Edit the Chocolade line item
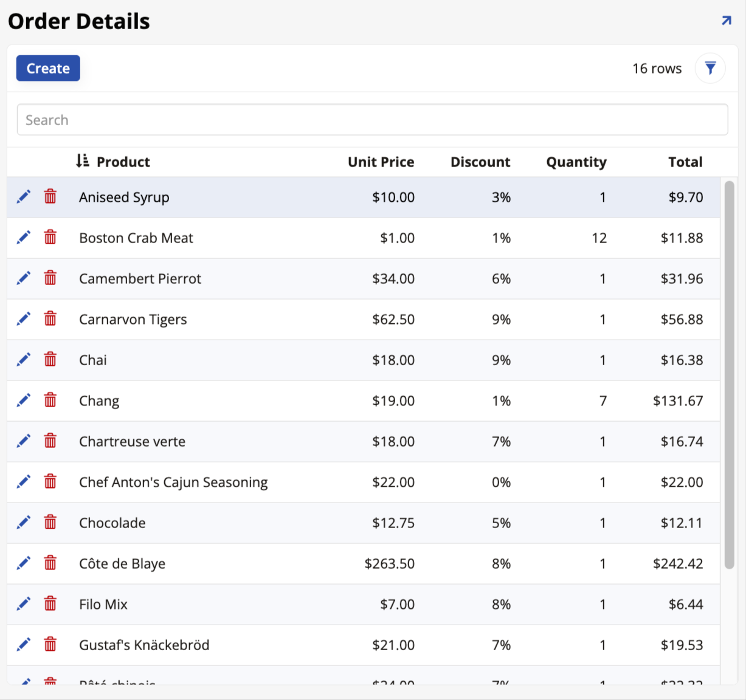Viewport: 746px width, 700px height. tap(23, 522)
